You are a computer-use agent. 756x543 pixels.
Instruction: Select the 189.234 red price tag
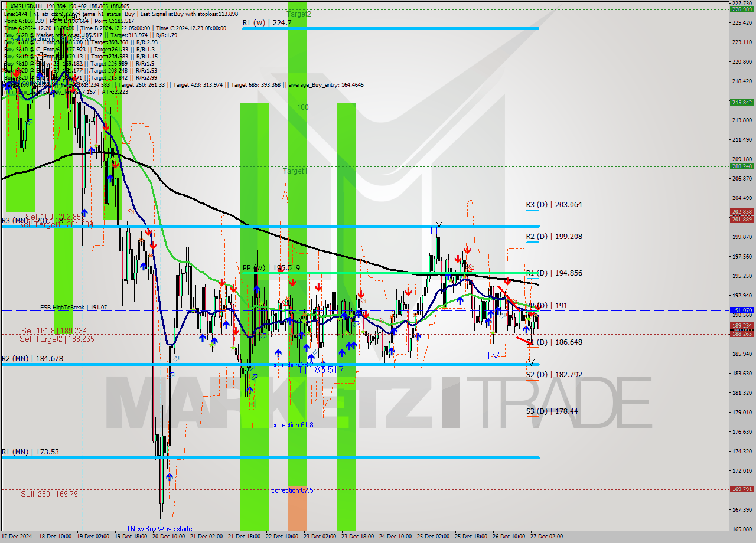click(x=742, y=325)
